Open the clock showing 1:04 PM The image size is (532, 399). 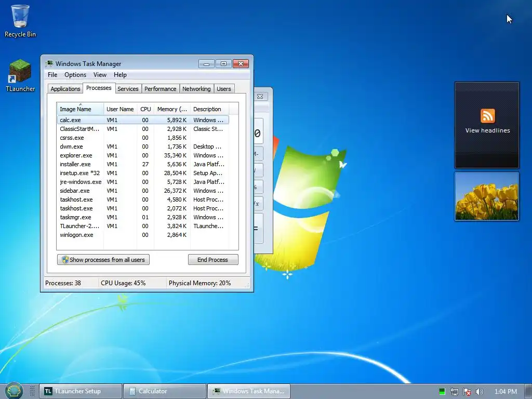[x=506, y=392]
